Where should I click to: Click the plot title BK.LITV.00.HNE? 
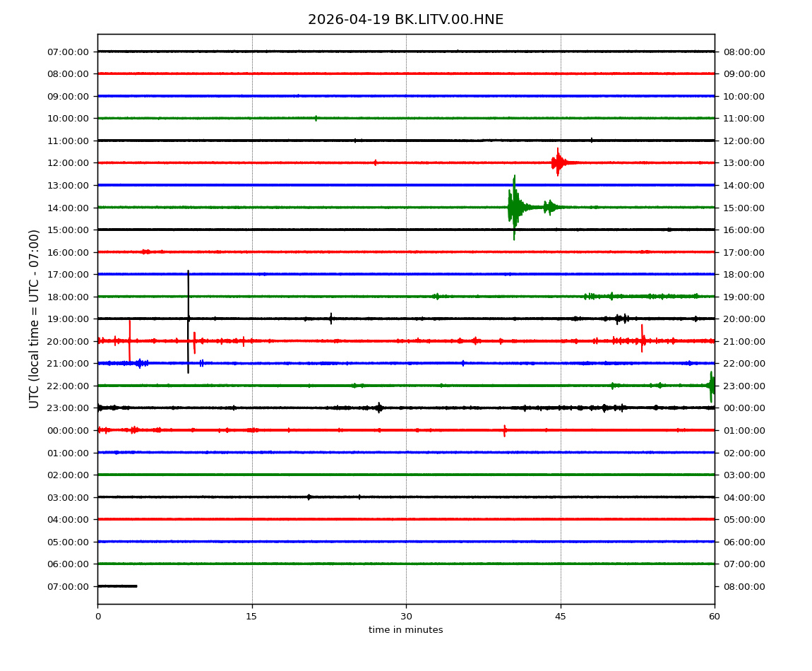coord(405,20)
